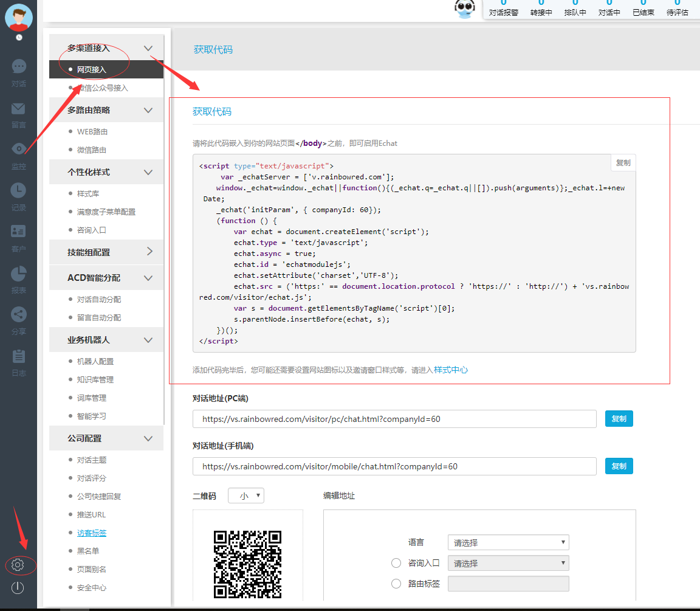
Task: Open 黑名单 menu item
Action: tap(88, 551)
